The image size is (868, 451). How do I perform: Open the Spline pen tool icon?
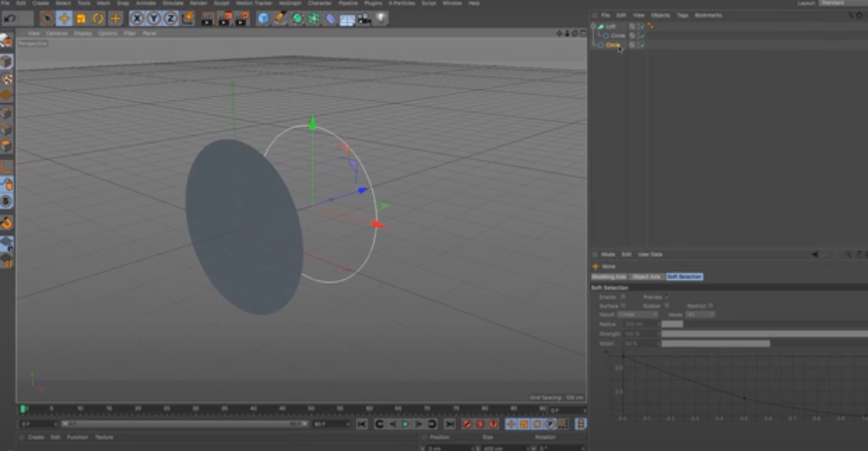coord(280,19)
